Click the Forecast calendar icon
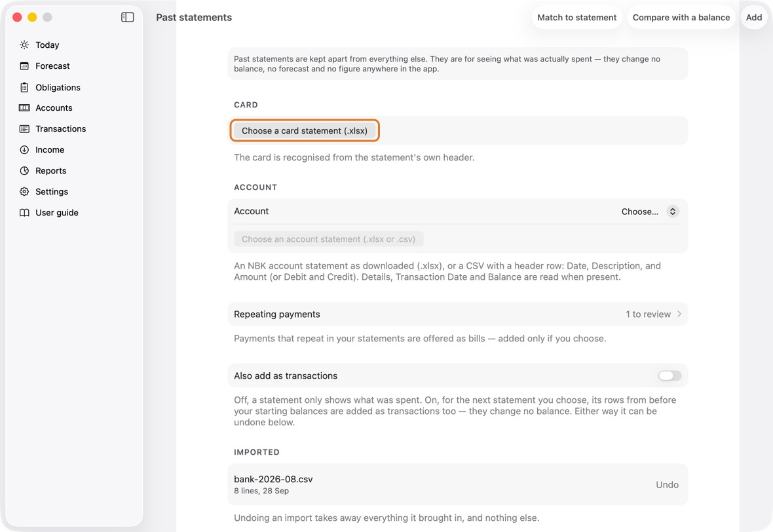The width and height of the screenshot is (773, 532). (24, 66)
